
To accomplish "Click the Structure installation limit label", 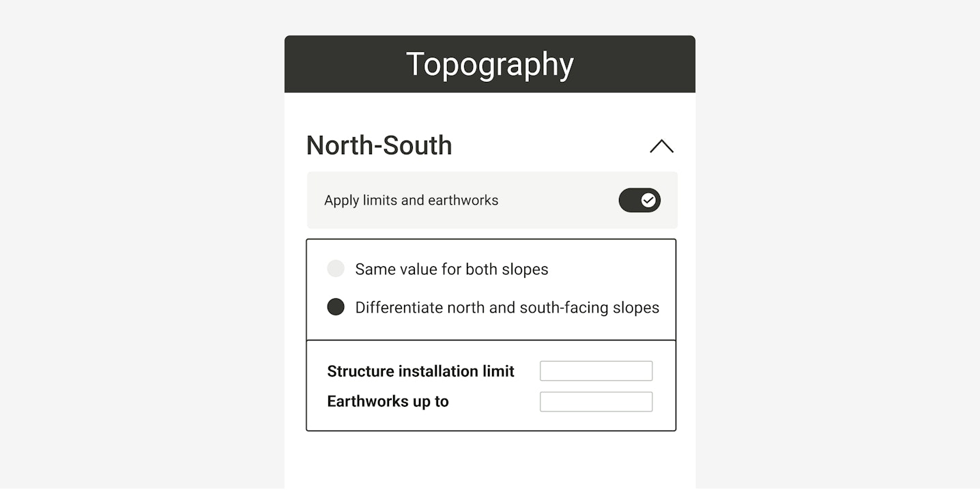I will [420, 371].
